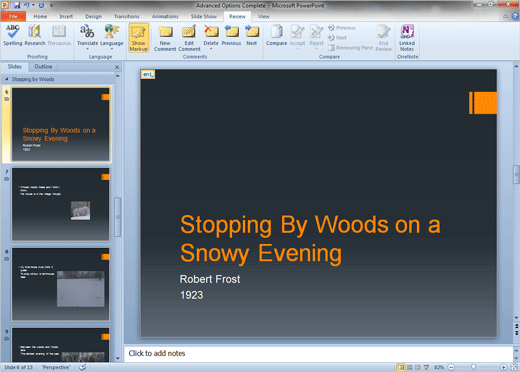This screenshot has height=372, width=520.
Task: Click the 1923 text line
Action: [x=191, y=295]
